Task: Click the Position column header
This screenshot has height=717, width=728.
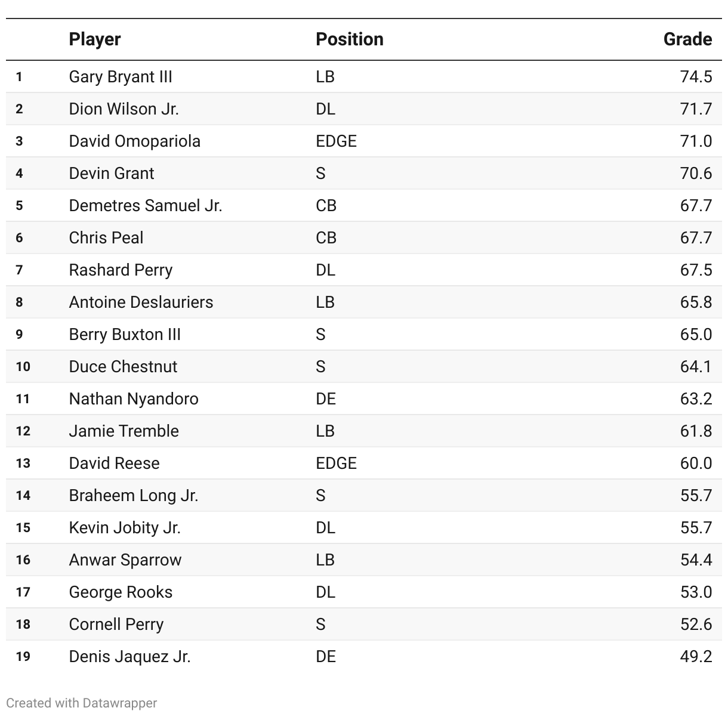Action: tap(350, 39)
